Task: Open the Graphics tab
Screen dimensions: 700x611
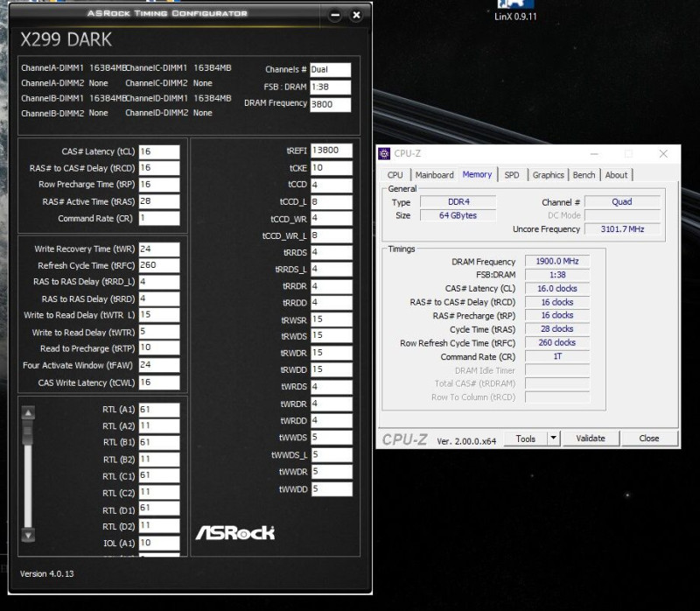Action: [549, 175]
